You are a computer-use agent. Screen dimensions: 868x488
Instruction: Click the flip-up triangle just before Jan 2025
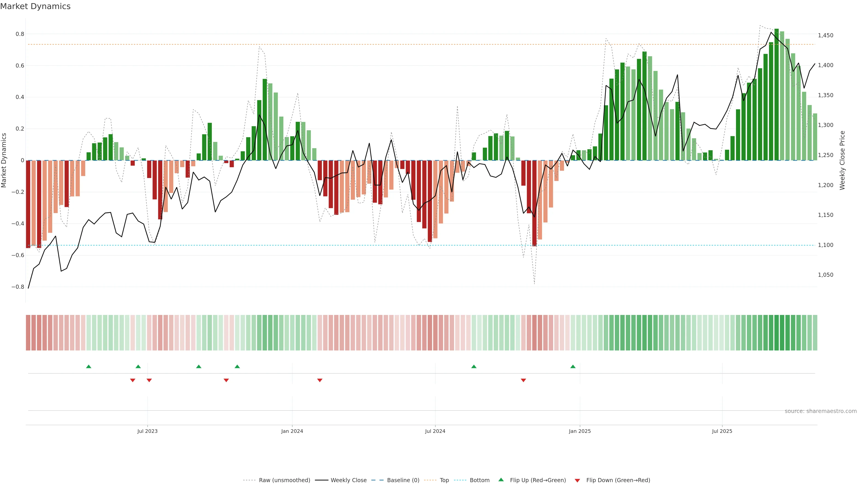tap(573, 366)
